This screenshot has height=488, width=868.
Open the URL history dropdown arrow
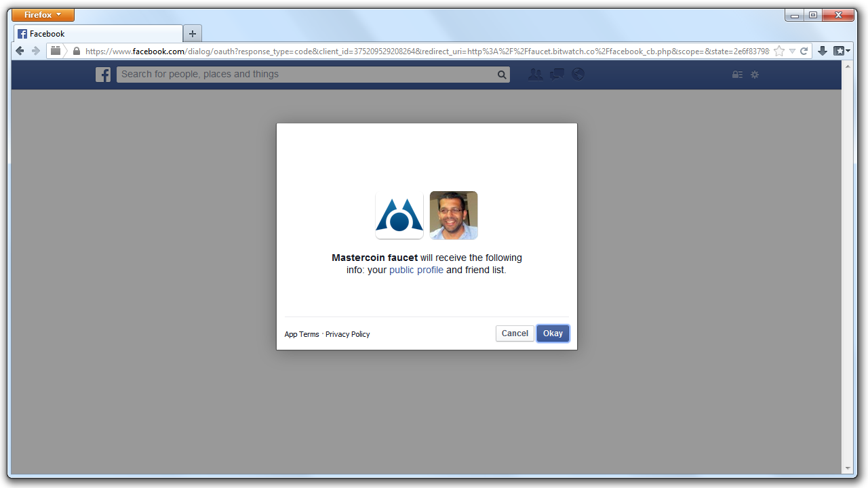[x=792, y=51]
